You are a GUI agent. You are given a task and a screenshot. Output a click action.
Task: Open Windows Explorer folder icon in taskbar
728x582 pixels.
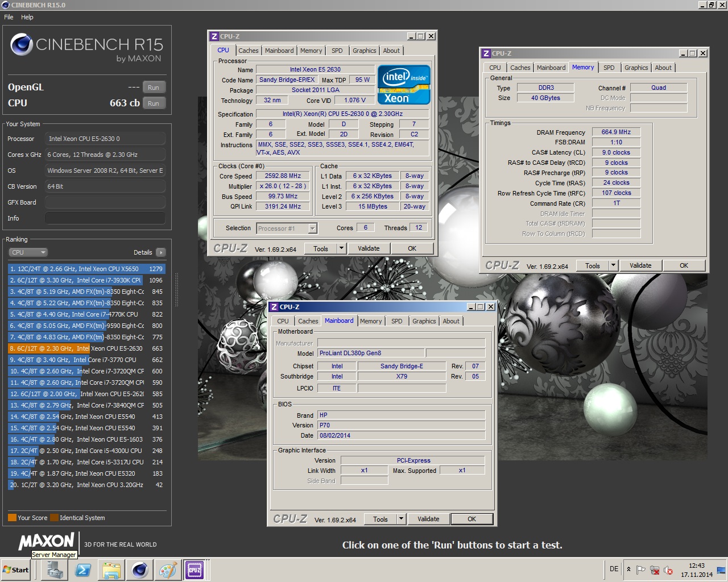coord(111,570)
